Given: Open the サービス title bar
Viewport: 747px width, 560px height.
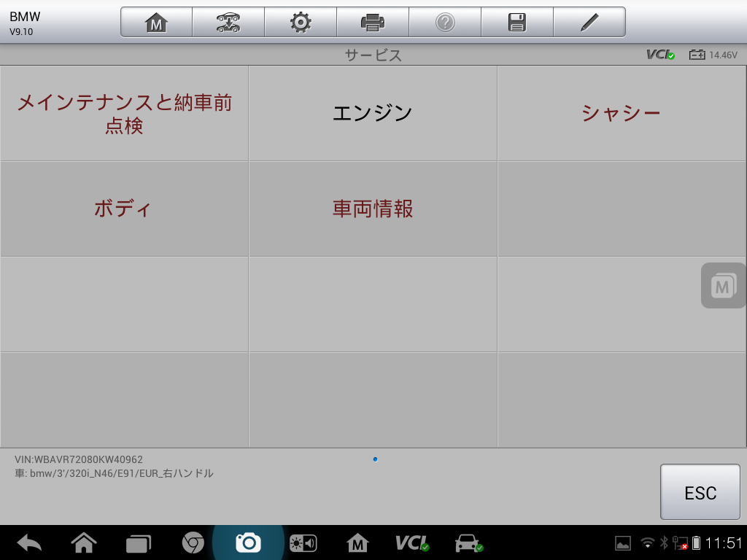Looking at the screenshot, I should click(x=373, y=54).
